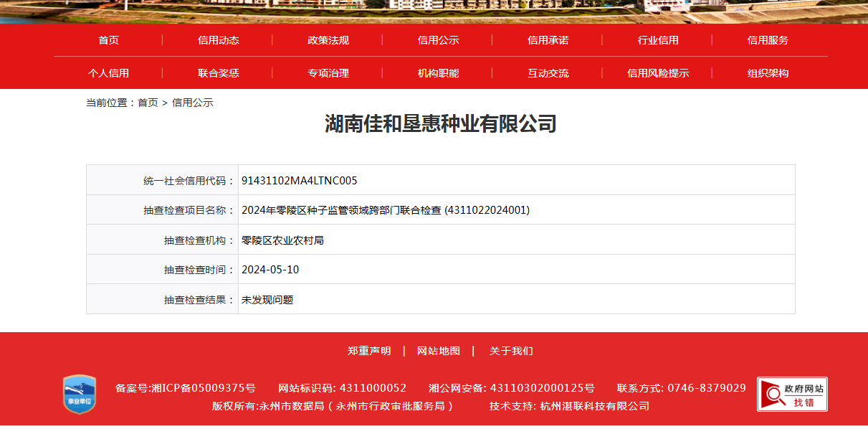
Task: Click the 联系方式 0746-8379029 phone text
Action: click(682, 388)
